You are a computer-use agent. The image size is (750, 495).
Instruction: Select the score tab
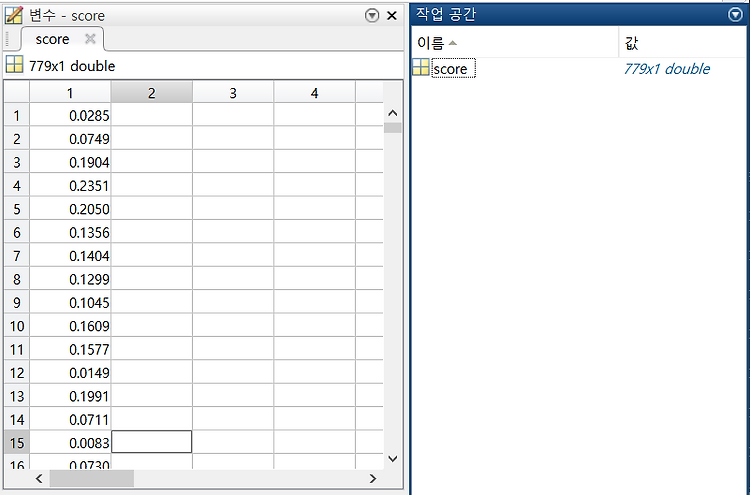coord(52,39)
